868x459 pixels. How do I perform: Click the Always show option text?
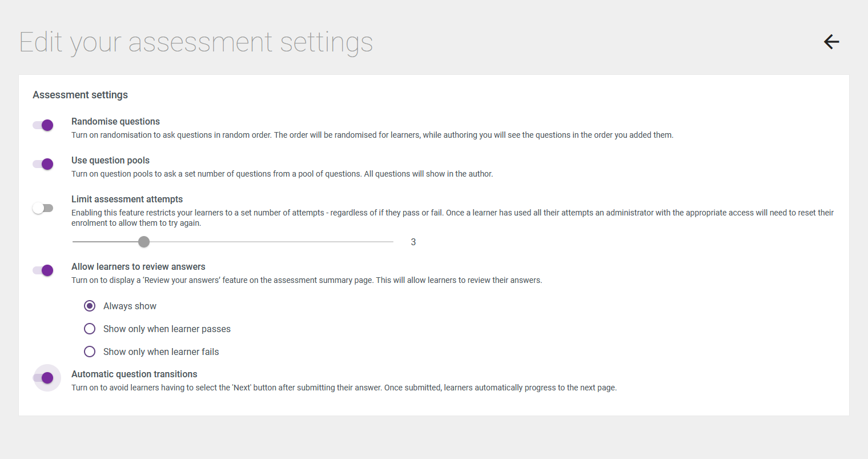(x=130, y=306)
